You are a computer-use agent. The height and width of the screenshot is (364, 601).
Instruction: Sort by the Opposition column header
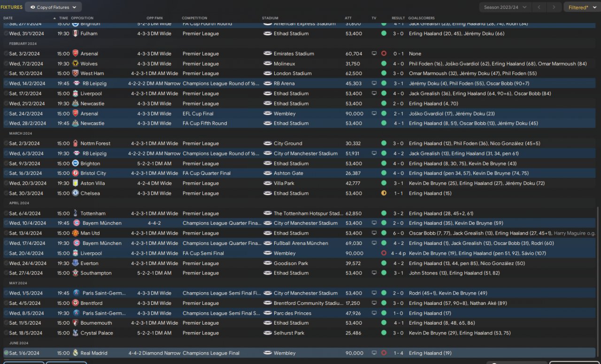(82, 18)
